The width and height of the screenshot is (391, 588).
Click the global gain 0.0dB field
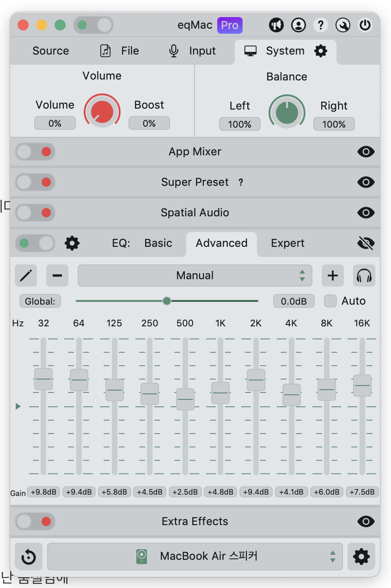pos(294,301)
